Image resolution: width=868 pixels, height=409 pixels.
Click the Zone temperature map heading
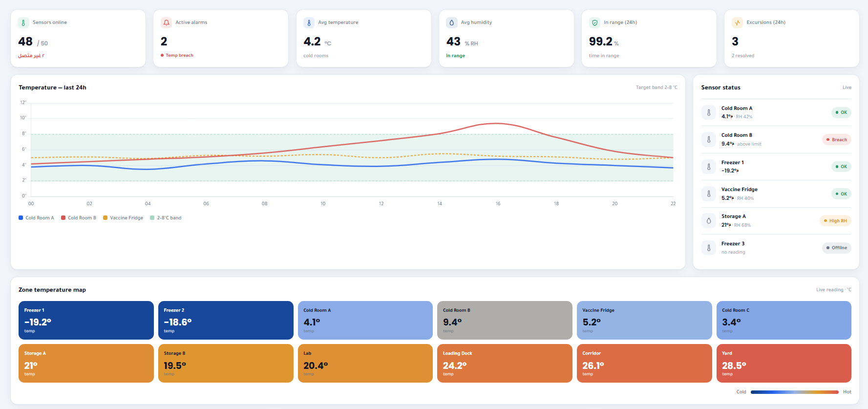52,290
